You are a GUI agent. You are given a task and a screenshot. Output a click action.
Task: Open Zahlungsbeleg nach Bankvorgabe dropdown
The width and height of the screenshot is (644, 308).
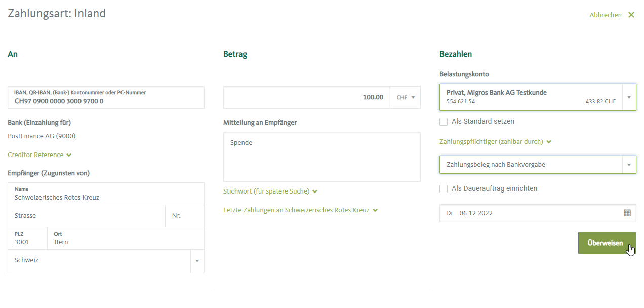(x=629, y=165)
